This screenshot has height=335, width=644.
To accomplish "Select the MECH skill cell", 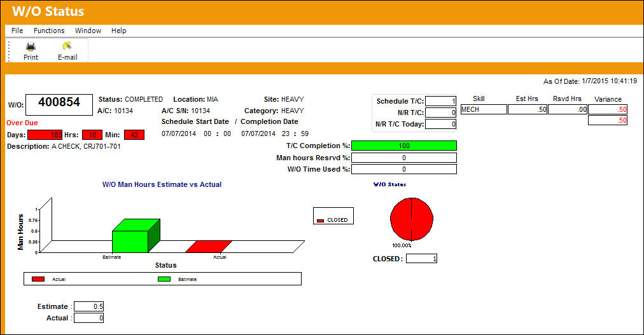I will (x=484, y=109).
